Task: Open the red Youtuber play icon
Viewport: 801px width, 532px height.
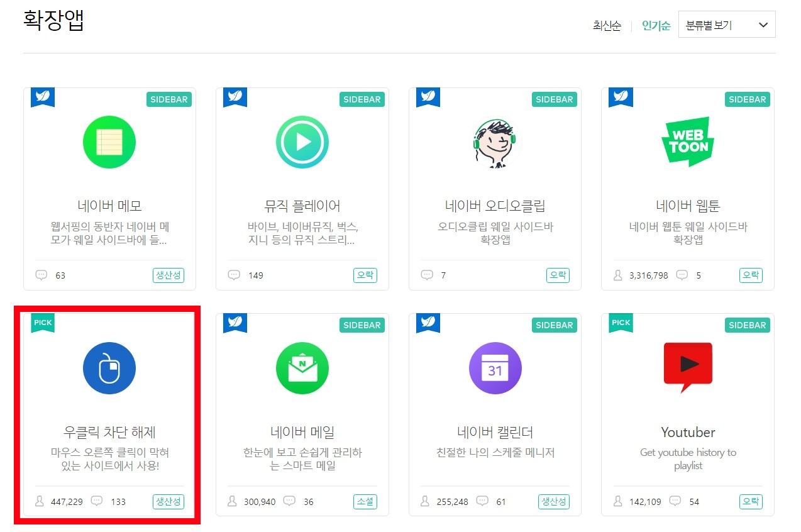Action: pos(688,368)
